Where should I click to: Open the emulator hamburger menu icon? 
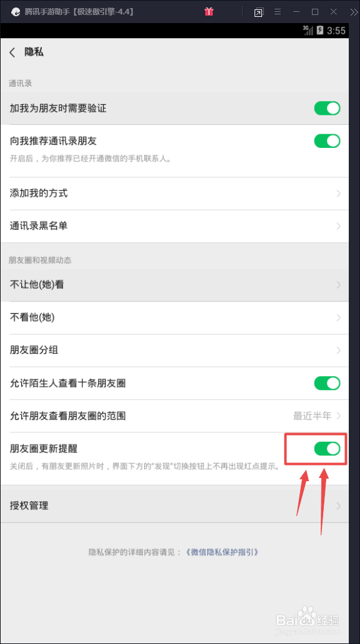(278, 12)
